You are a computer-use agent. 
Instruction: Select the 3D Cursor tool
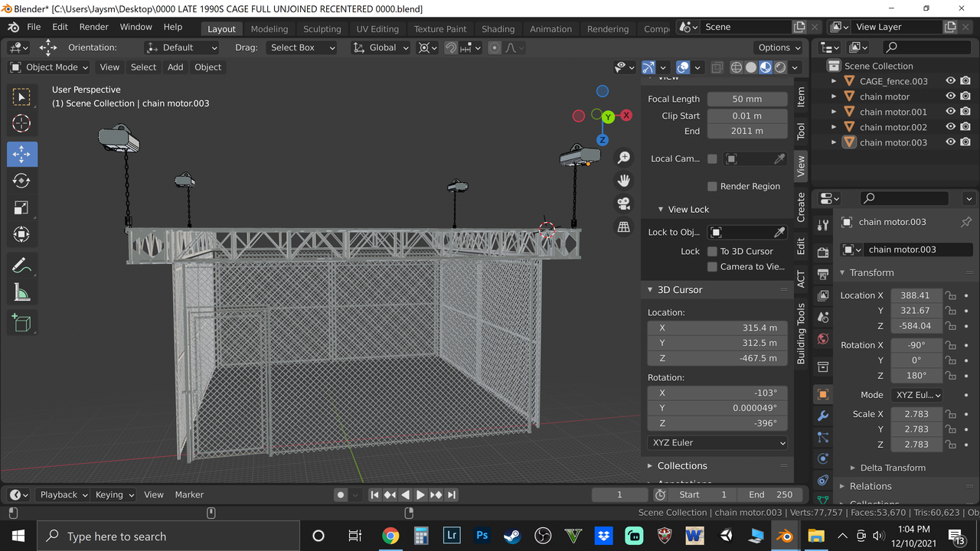point(21,123)
